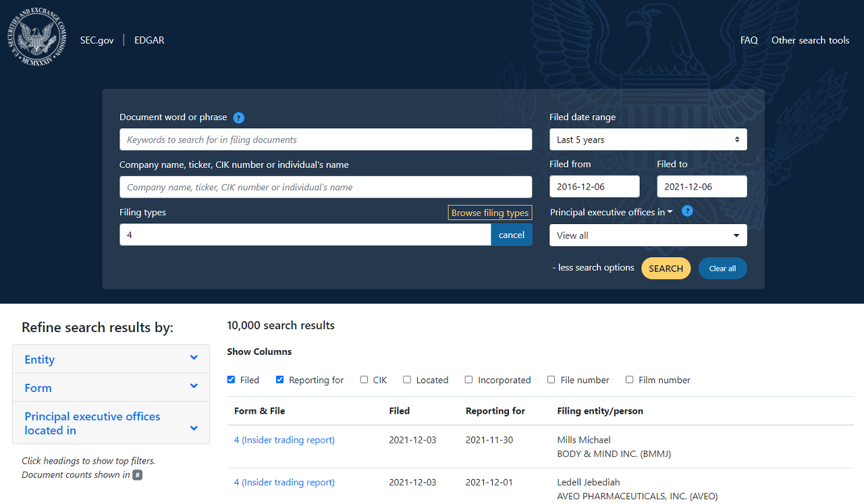Expand the Form filter
This screenshot has height=504, width=864.
click(111, 388)
